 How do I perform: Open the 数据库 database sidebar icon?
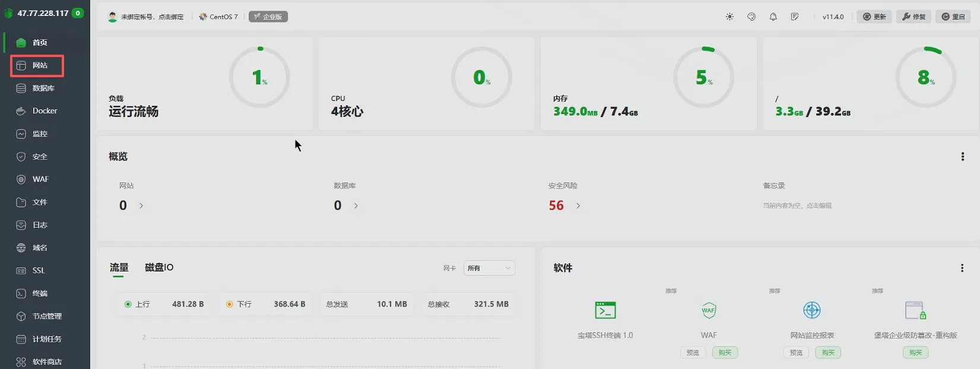pyautogui.click(x=21, y=89)
